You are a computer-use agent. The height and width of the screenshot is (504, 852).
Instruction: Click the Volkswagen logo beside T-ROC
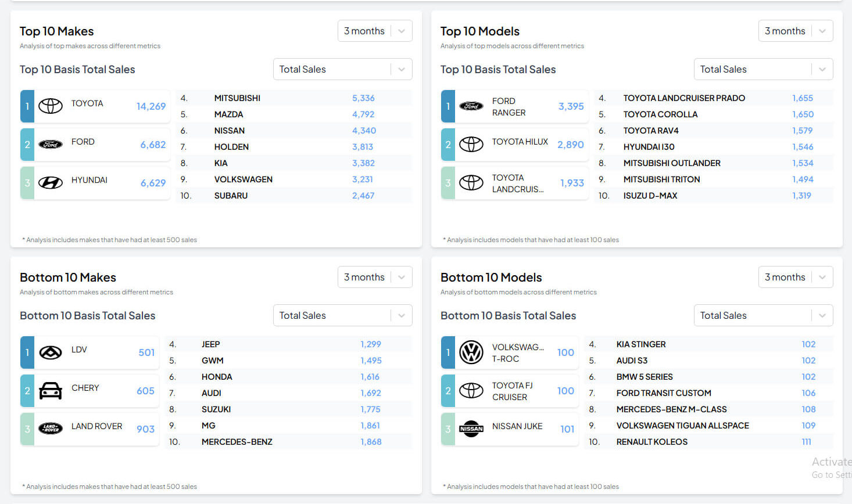pyautogui.click(x=471, y=352)
